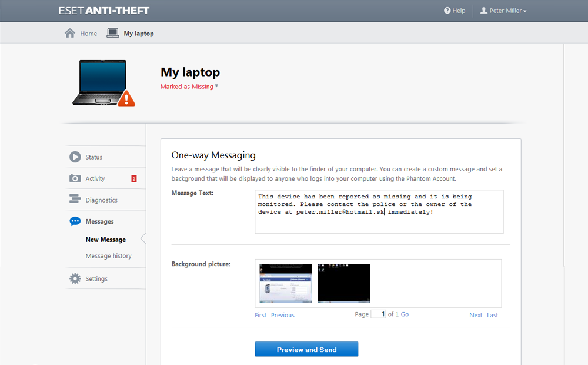Select the black desktop background thumbnail
Viewport: 588px width, 365px height.
pyautogui.click(x=344, y=283)
